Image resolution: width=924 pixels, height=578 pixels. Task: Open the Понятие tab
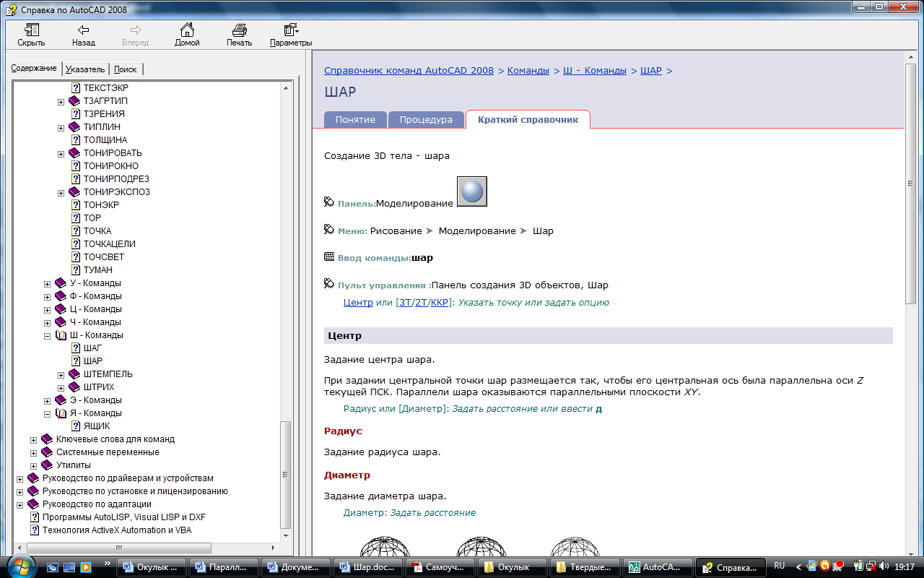355,120
